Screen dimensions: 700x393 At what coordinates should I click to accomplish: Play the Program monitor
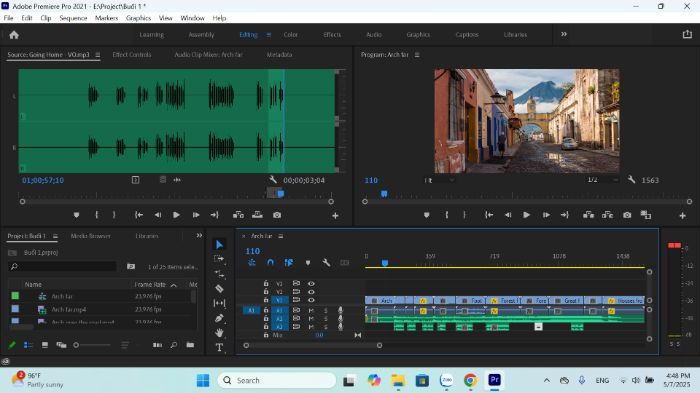[526, 215]
